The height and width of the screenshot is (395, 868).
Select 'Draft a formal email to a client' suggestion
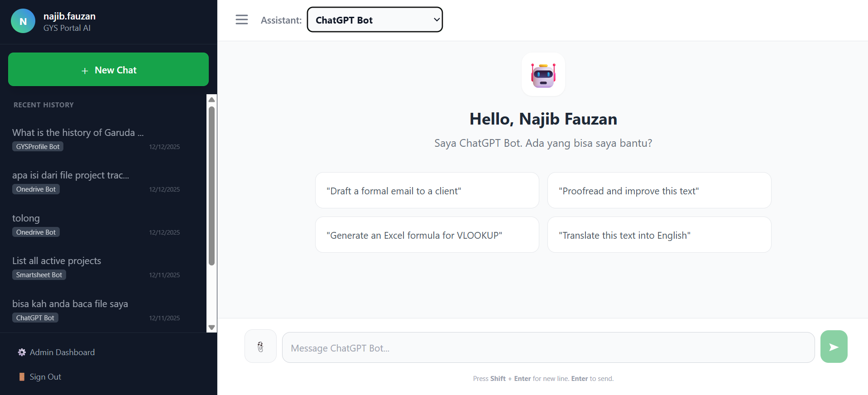point(427,191)
